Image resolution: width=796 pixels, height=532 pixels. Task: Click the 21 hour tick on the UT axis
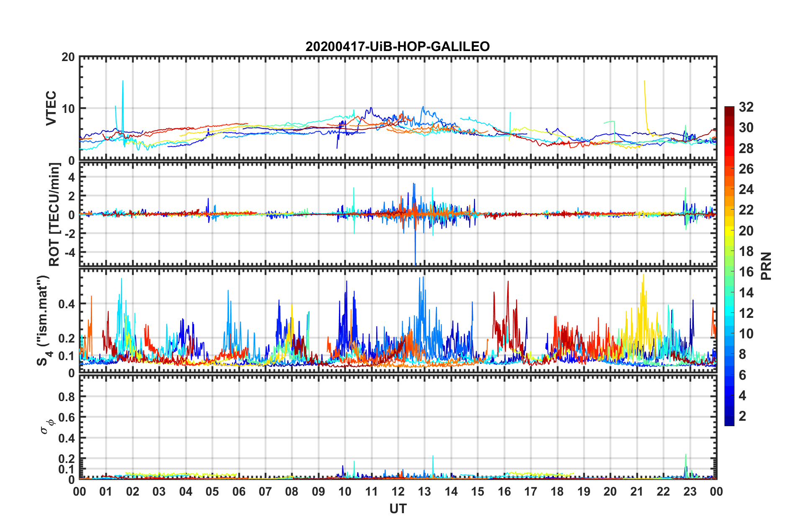tap(637, 491)
